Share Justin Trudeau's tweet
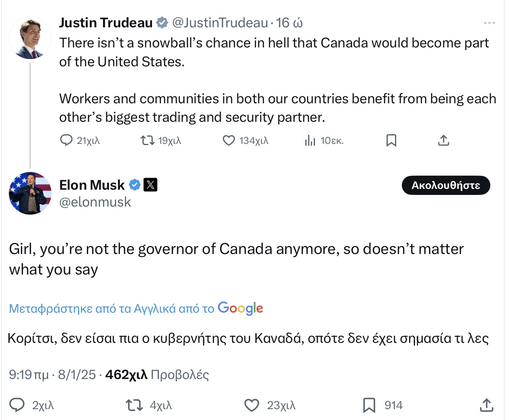 (x=443, y=140)
